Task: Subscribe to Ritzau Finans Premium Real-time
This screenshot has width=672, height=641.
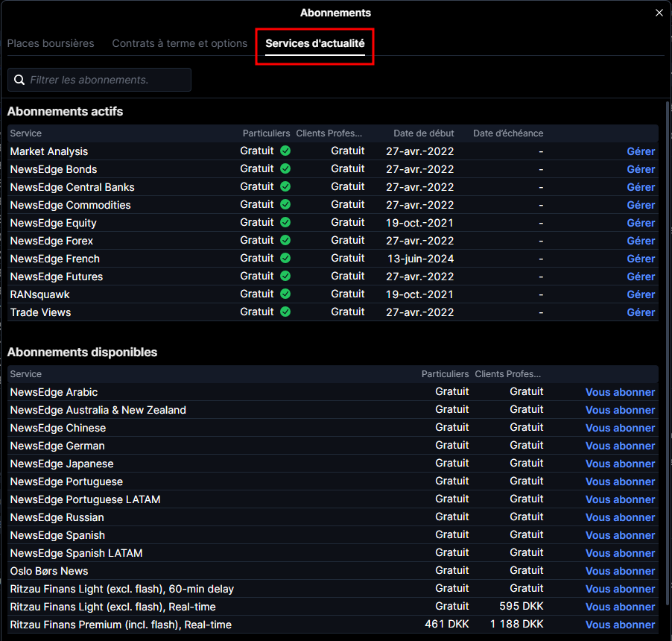Action: click(x=620, y=625)
